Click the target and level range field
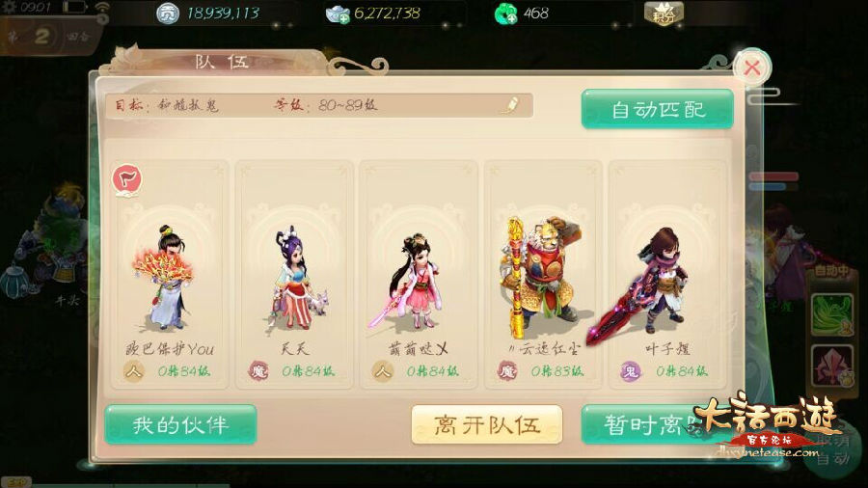This screenshot has height=488, width=868. click(319, 105)
